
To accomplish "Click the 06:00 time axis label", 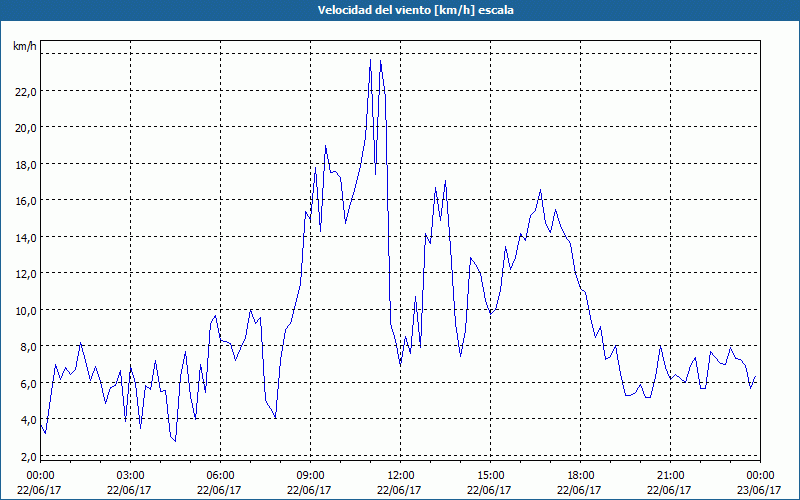I will pos(220,476).
